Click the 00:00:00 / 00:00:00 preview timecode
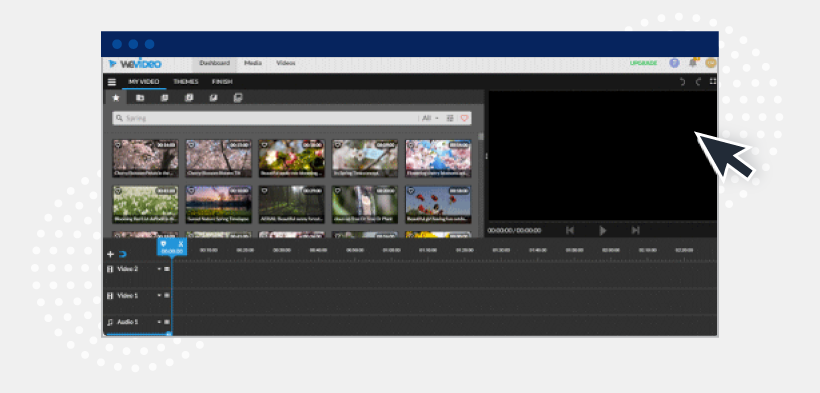 click(x=514, y=230)
